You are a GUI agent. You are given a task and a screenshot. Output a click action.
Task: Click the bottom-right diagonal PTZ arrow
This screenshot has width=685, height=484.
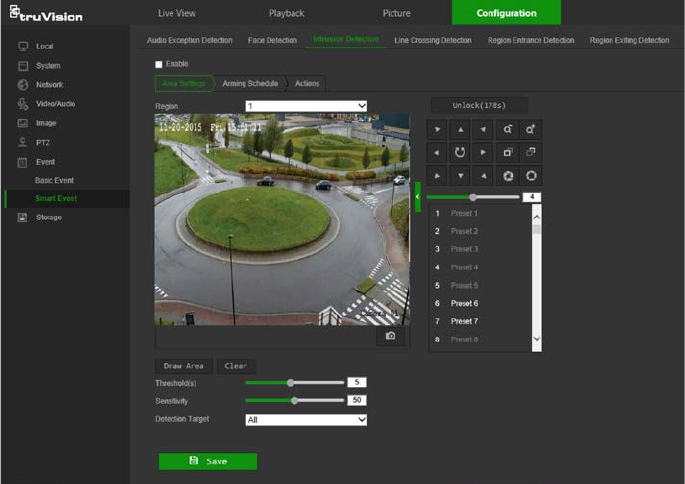(483, 176)
